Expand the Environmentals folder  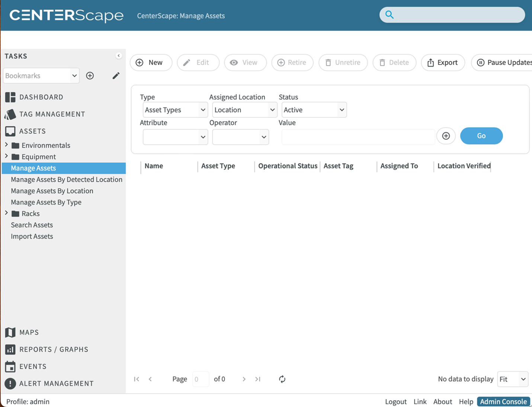(6, 145)
